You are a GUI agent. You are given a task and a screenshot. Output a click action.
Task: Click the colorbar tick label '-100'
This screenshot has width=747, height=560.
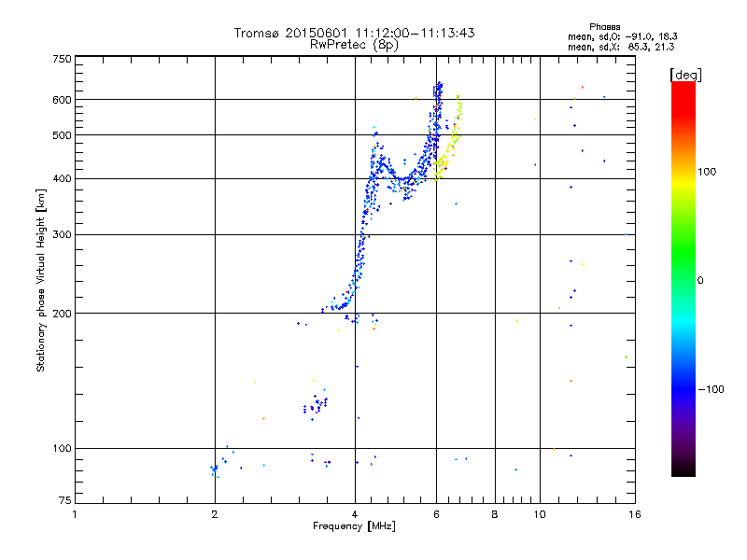711,389
